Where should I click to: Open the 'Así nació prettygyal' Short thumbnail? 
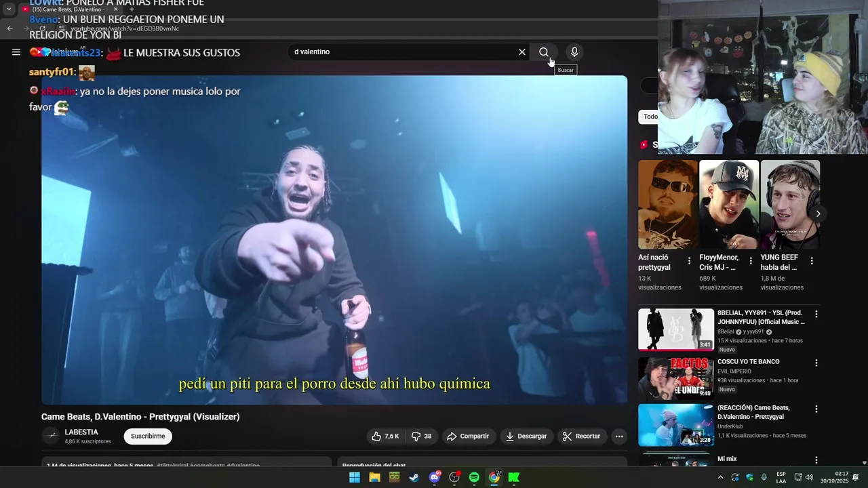point(668,204)
